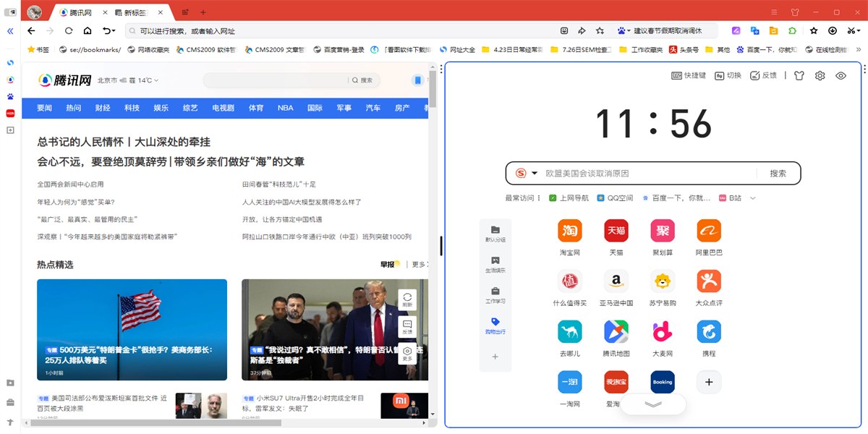
Task: Click the address bar input field
Action: coord(340,31)
